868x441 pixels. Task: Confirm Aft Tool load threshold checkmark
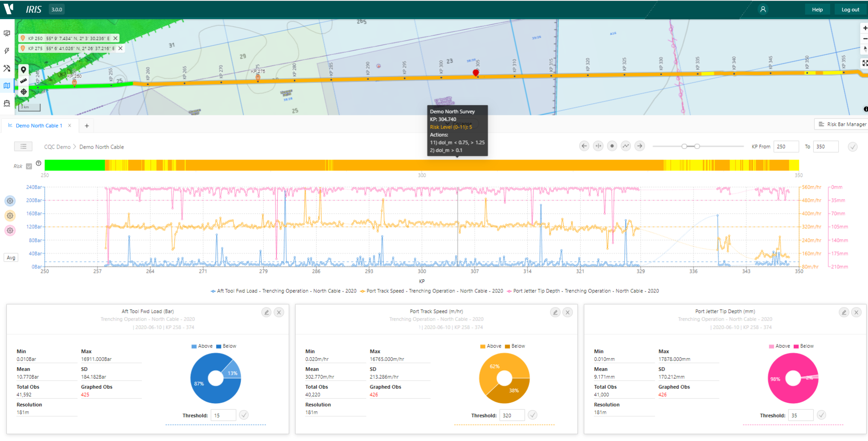[x=244, y=415]
